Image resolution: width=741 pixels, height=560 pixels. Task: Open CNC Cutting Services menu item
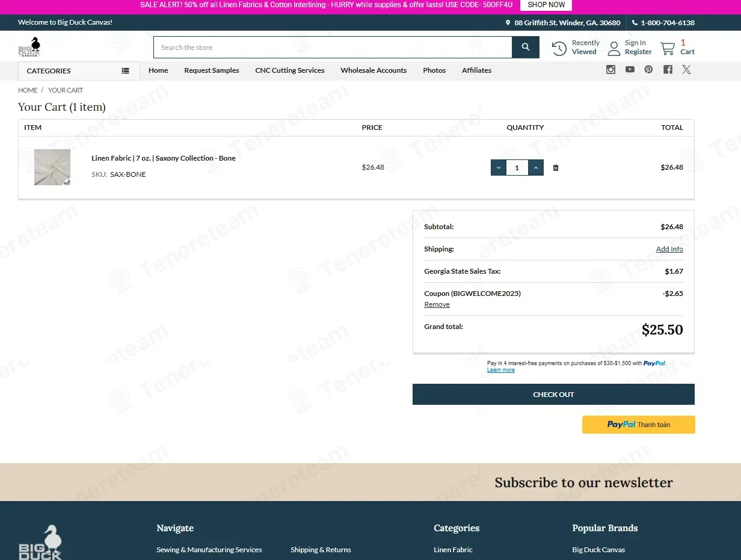pos(290,70)
